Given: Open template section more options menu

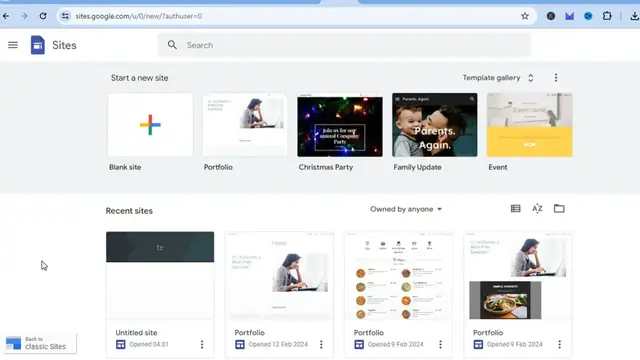Looking at the screenshot, I should tap(556, 78).
